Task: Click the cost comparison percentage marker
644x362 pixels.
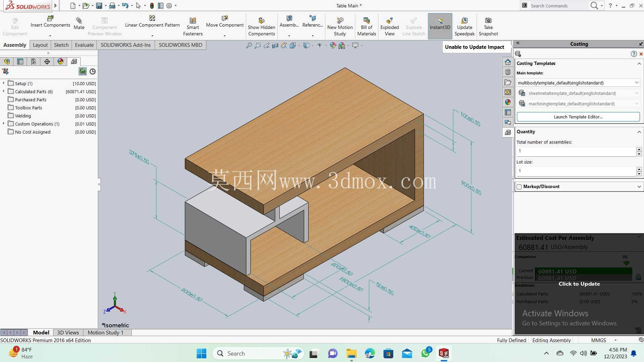Action: (626, 263)
